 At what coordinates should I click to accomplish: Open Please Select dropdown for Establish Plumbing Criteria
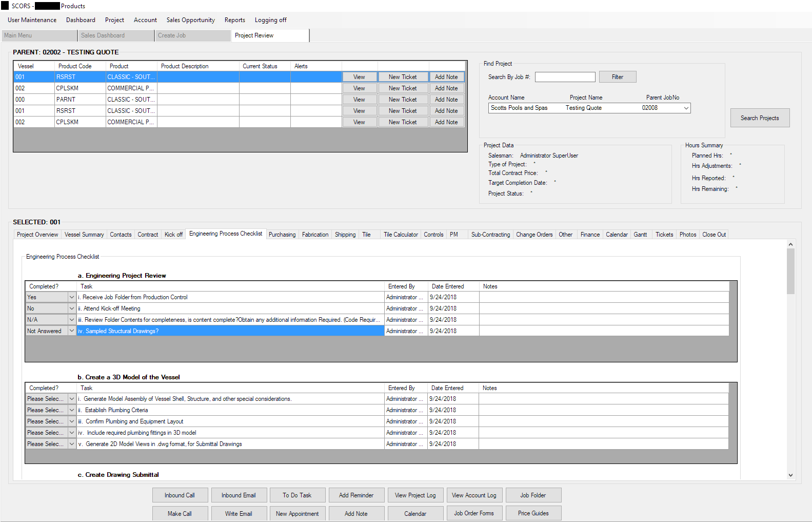tap(72, 410)
